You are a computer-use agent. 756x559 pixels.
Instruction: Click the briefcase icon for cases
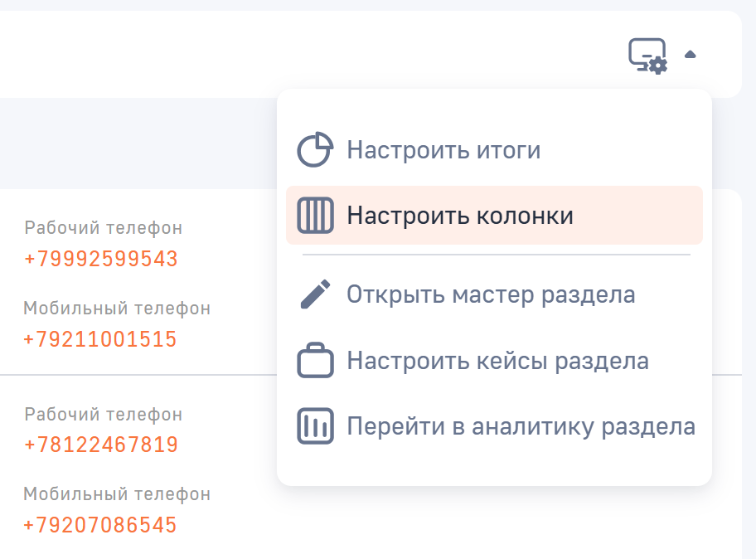click(315, 360)
